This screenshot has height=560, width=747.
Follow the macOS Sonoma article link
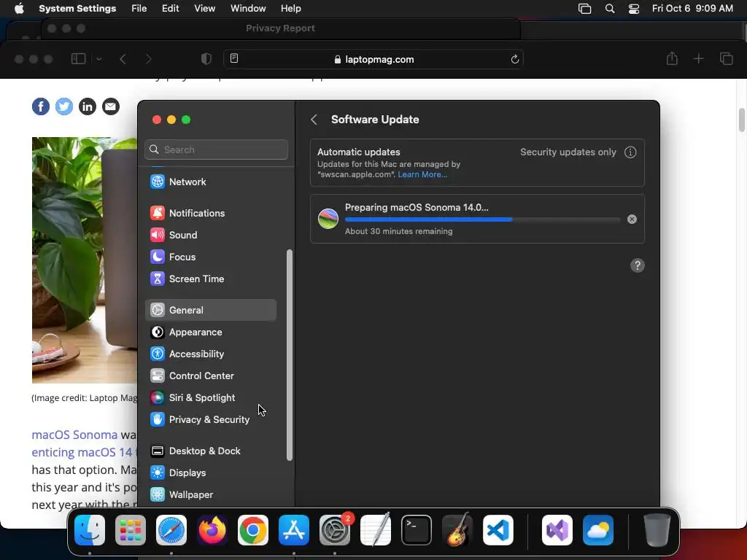pos(74,435)
